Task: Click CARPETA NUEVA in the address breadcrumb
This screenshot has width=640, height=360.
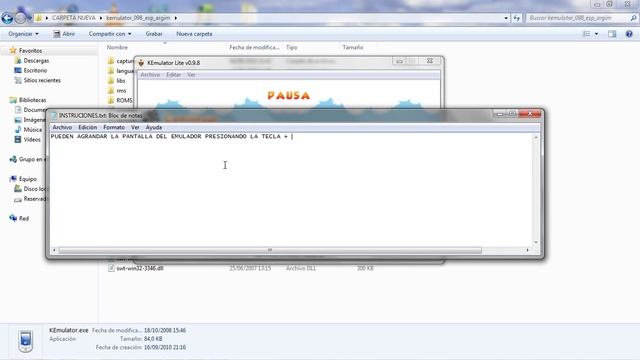Action: [74, 18]
